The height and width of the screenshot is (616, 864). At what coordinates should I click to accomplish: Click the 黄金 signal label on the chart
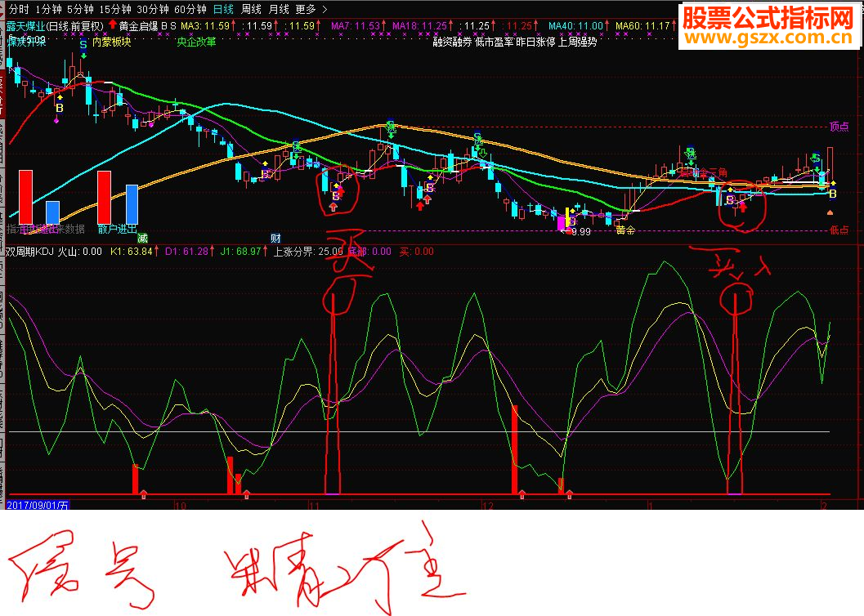625,230
